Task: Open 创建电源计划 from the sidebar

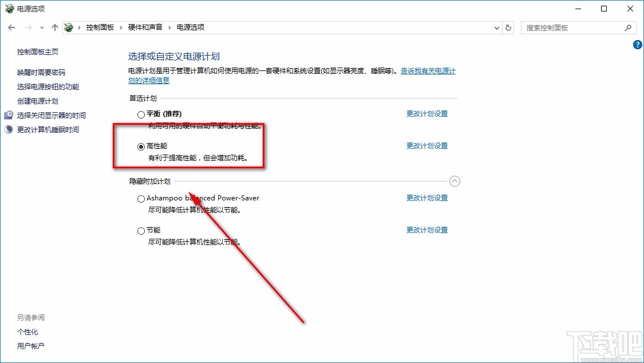Action: pos(38,101)
